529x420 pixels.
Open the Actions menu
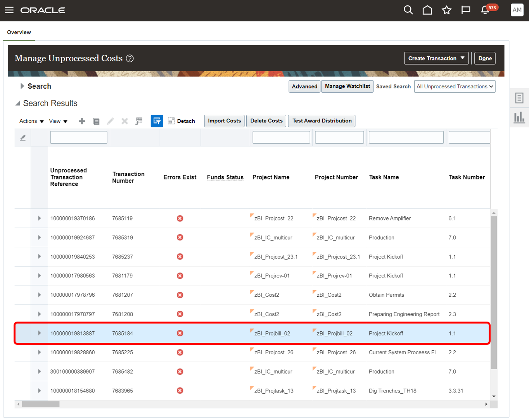click(32, 121)
